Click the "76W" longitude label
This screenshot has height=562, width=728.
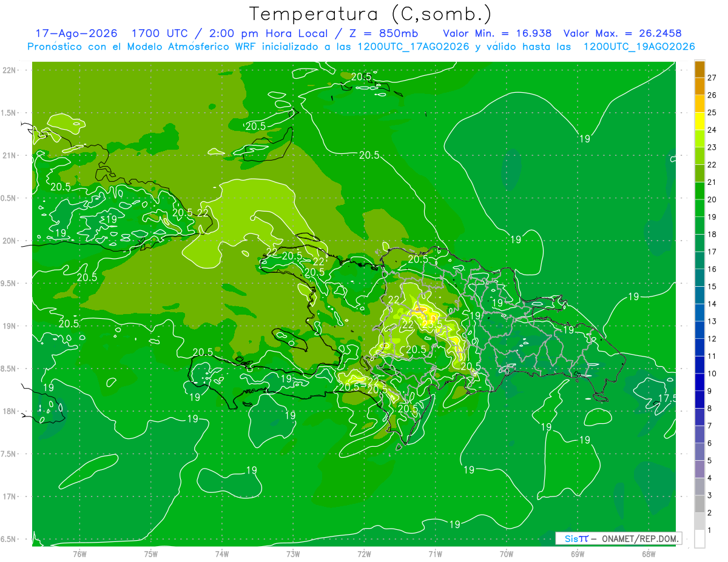tap(79, 554)
